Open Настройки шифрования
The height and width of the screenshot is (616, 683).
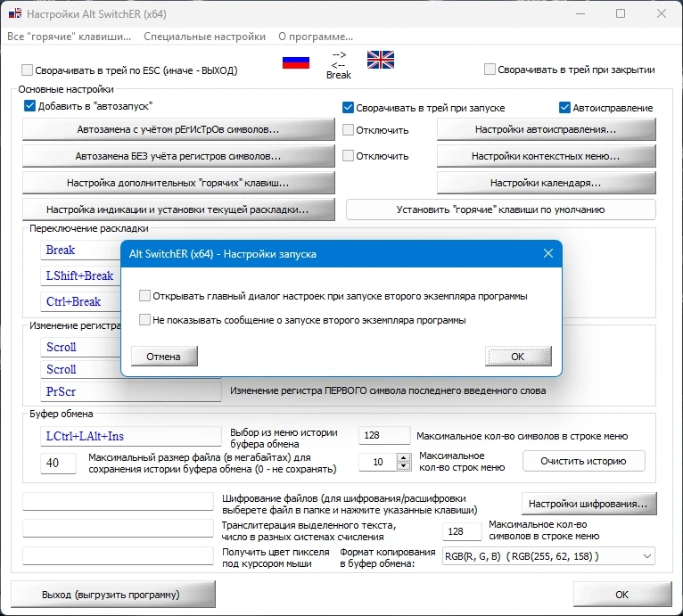588,504
